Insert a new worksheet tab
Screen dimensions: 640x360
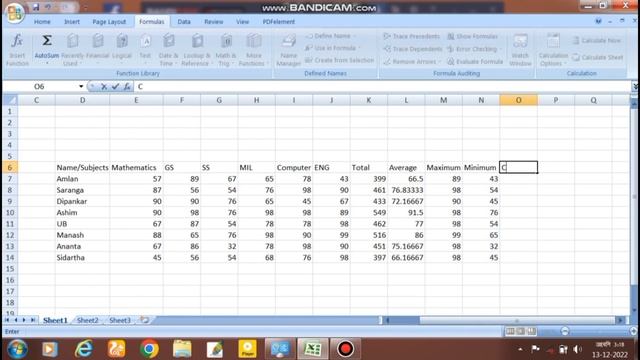click(144, 320)
